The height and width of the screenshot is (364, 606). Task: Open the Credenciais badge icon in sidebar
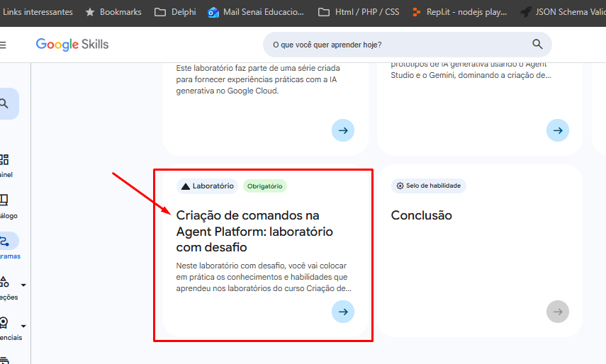[x=4, y=322]
